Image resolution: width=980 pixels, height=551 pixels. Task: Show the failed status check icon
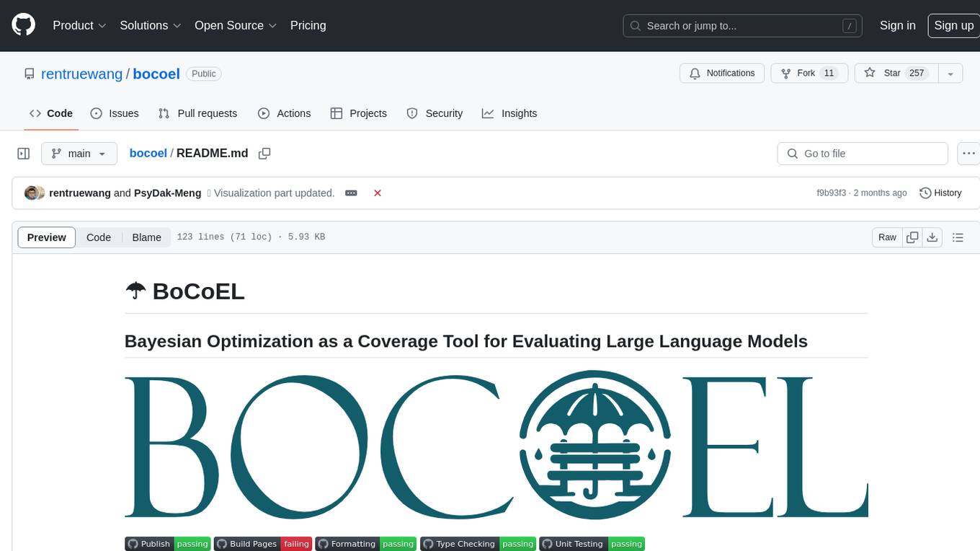[377, 193]
